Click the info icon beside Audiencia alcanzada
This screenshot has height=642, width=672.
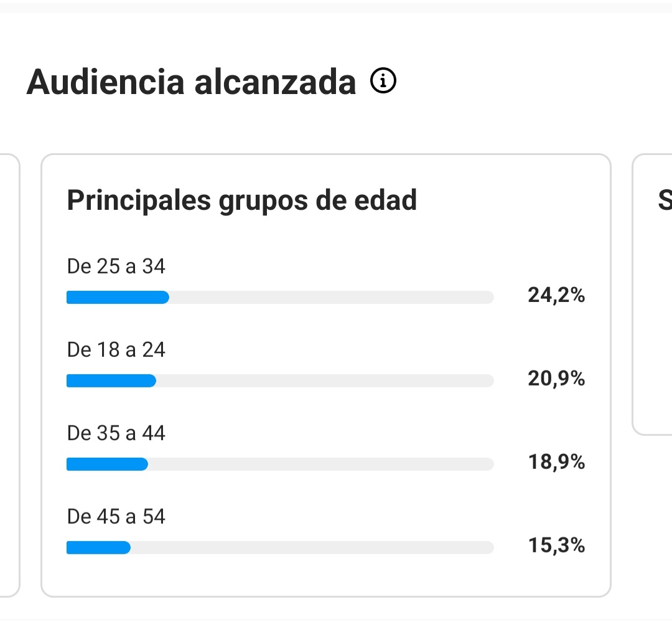(x=383, y=80)
